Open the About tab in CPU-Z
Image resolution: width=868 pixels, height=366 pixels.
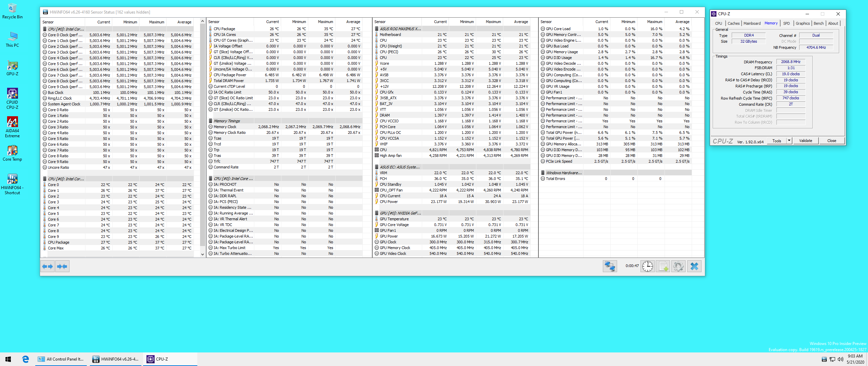(x=833, y=23)
